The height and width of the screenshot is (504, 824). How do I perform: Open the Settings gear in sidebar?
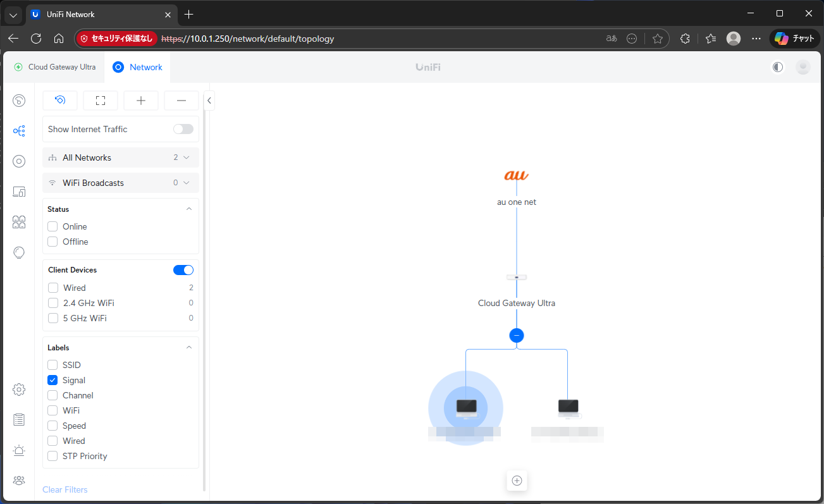[x=19, y=390]
